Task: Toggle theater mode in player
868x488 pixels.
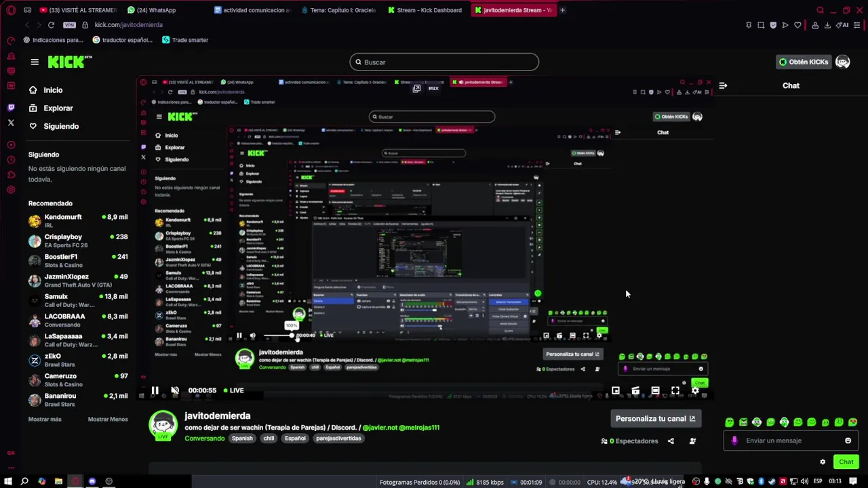Action: pos(655,390)
